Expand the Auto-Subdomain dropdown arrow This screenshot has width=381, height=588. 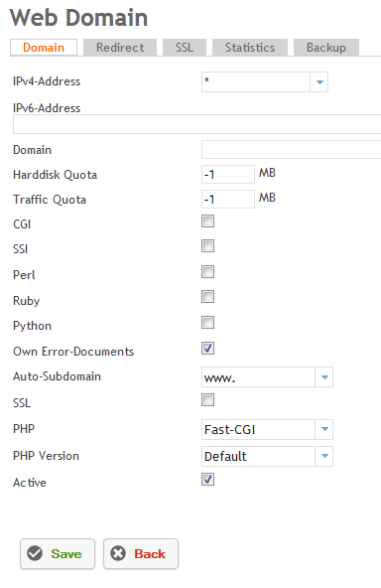tap(324, 377)
